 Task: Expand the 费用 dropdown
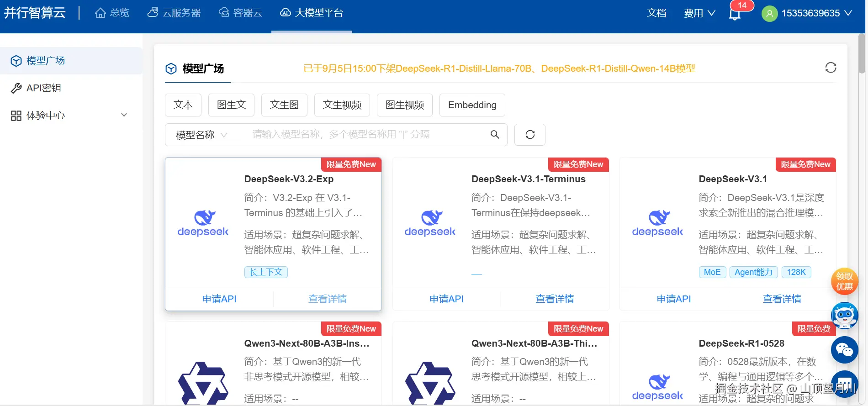coord(699,13)
